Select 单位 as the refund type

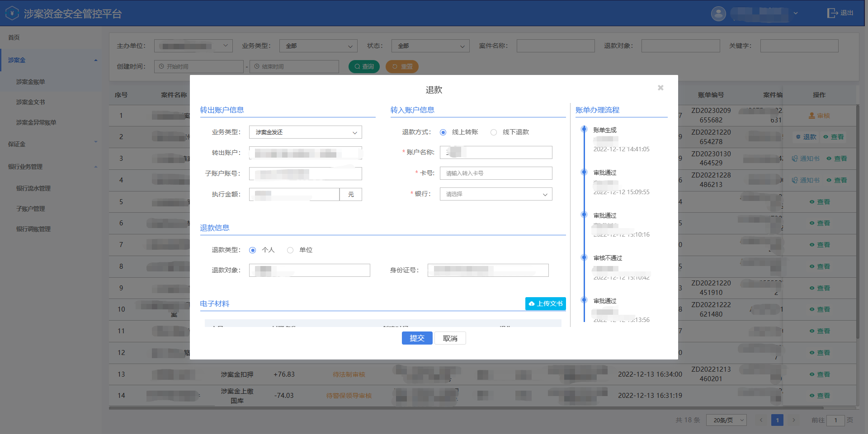[x=290, y=250]
